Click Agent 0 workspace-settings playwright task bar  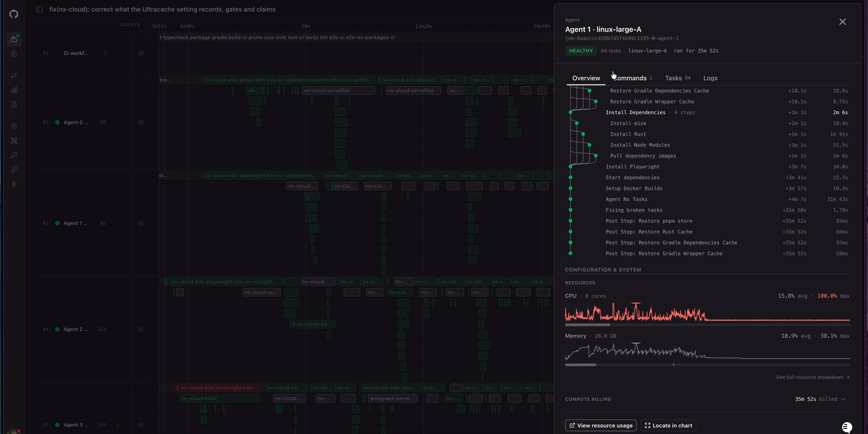click(x=289, y=80)
